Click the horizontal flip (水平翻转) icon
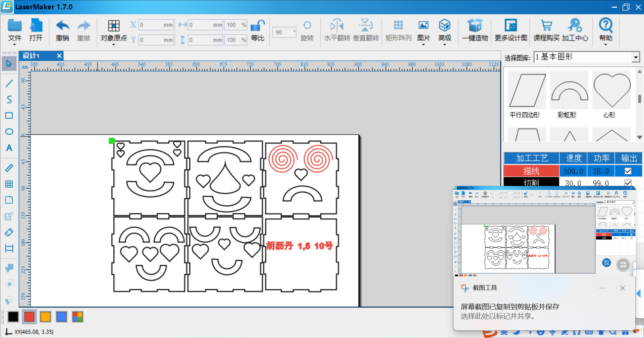 tap(337, 26)
